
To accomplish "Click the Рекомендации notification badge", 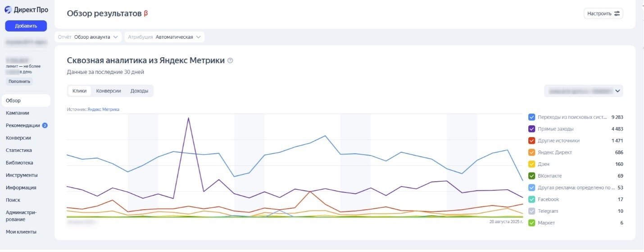I will point(45,125).
